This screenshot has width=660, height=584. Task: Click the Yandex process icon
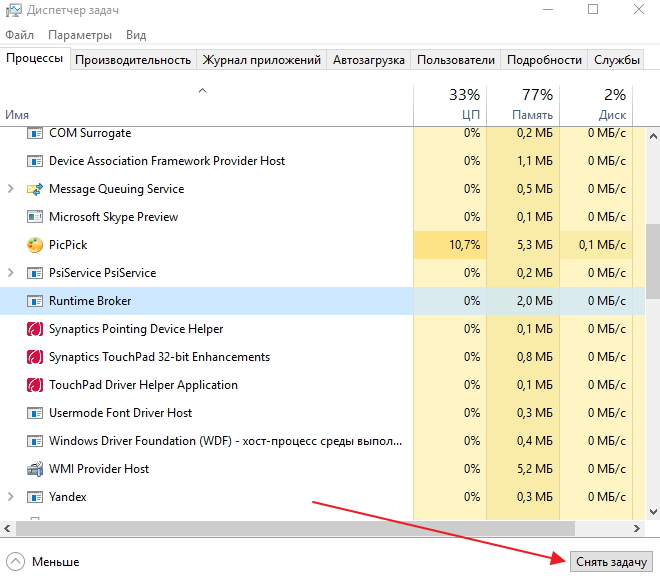click(x=35, y=497)
